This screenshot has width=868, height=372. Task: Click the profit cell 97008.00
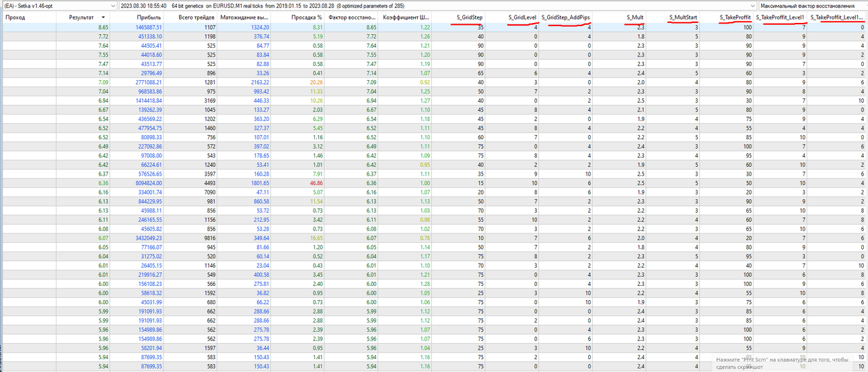(x=149, y=154)
